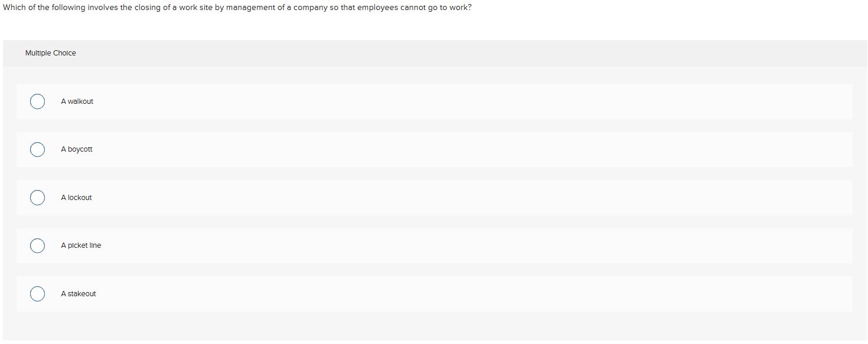Click the first answer row background
The width and height of the screenshot is (868, 344).
[413, 101]
